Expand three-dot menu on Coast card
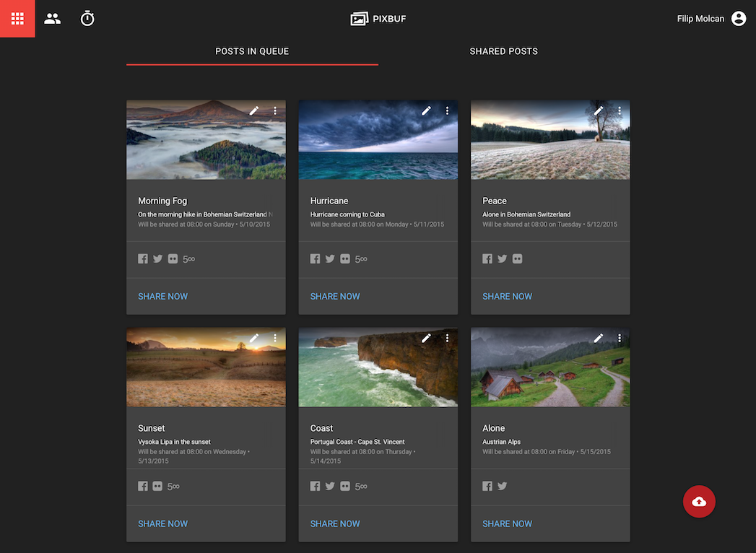756x553 pixels. [447, 338]
